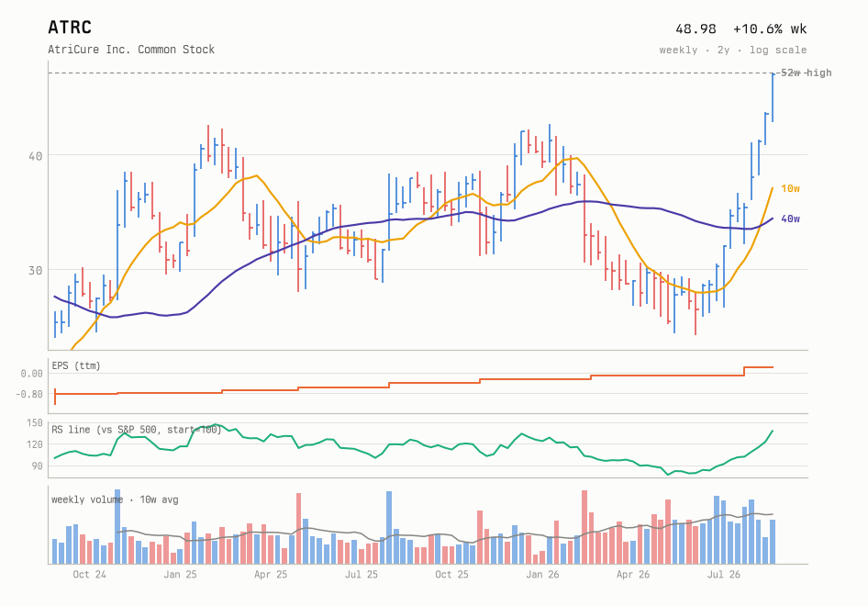868x606 pixels.
Task: Click the 'Apr 25' date axis label
Action: (271, 575)
